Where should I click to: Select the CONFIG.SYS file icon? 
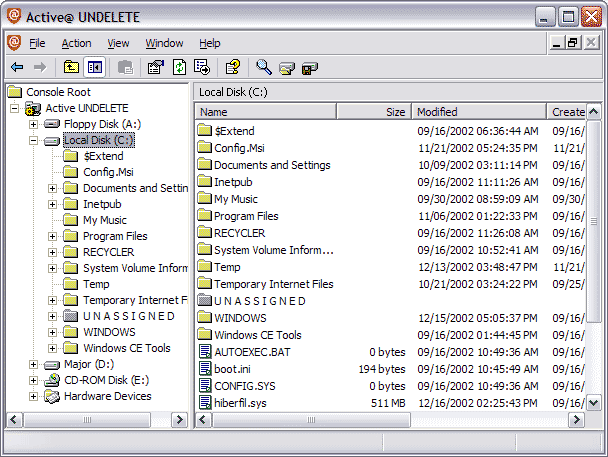[205, 386]
